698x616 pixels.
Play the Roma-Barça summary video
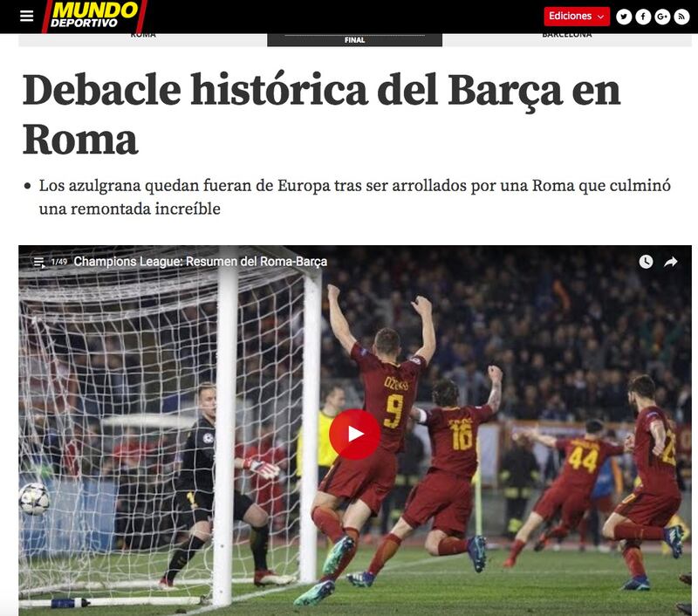355,434
